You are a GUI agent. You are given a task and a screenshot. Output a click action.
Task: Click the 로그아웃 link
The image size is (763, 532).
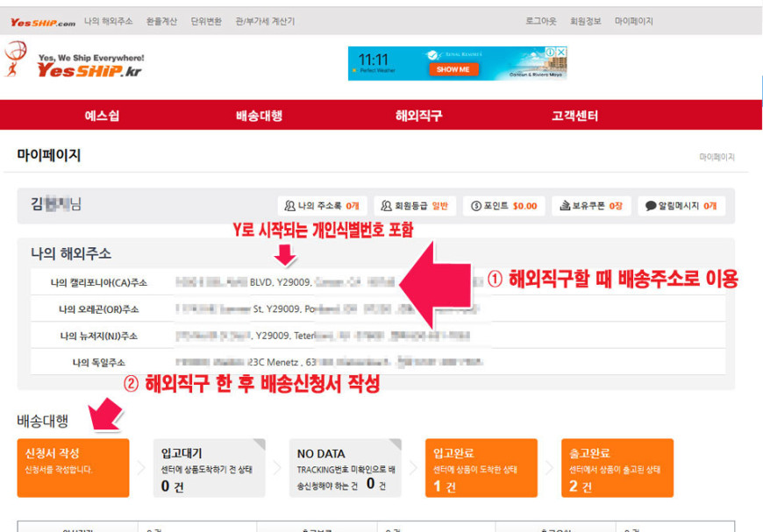pos(540,21)
